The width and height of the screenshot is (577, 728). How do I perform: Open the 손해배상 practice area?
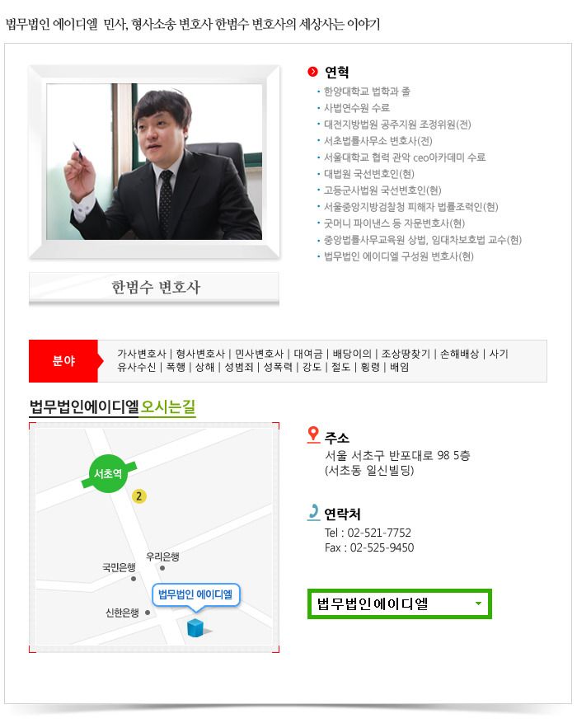(x=459, y=354)
